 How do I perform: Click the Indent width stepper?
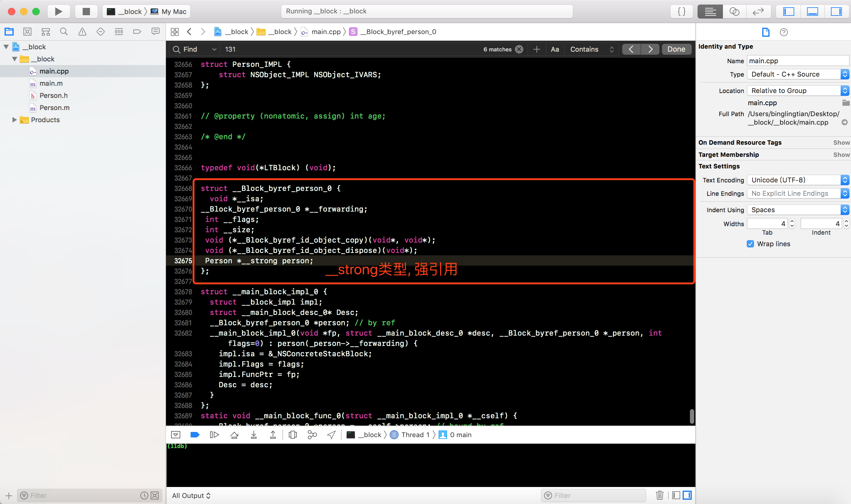coord(846,223)
